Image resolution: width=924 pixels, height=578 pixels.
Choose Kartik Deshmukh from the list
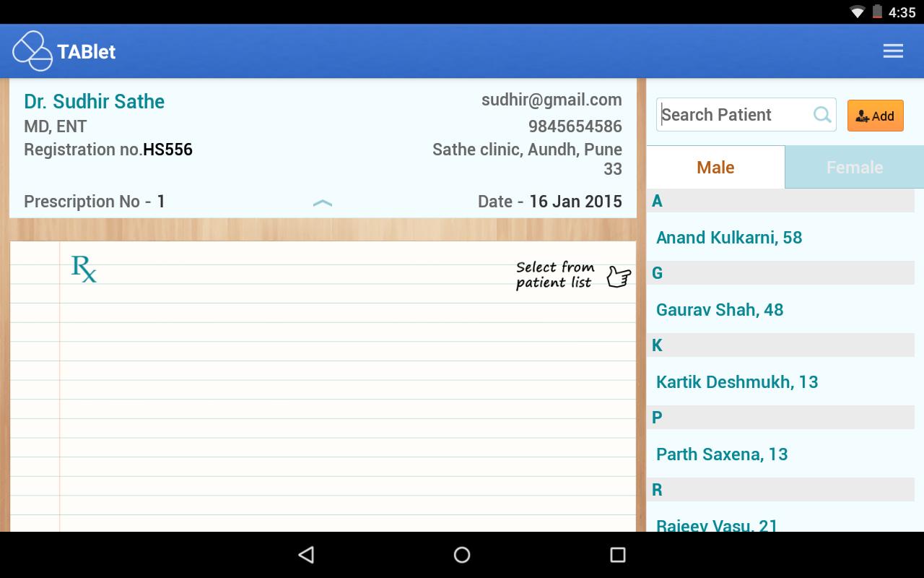(x=736, y=381)
